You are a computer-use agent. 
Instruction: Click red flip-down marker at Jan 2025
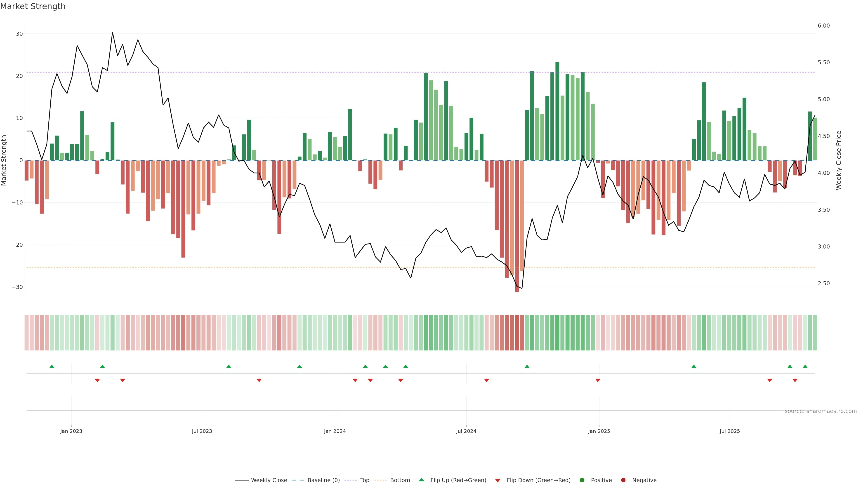point(598,380)
